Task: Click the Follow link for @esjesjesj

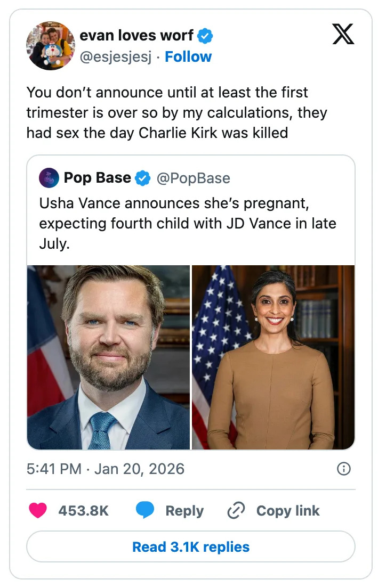Action: pos(188,56)
